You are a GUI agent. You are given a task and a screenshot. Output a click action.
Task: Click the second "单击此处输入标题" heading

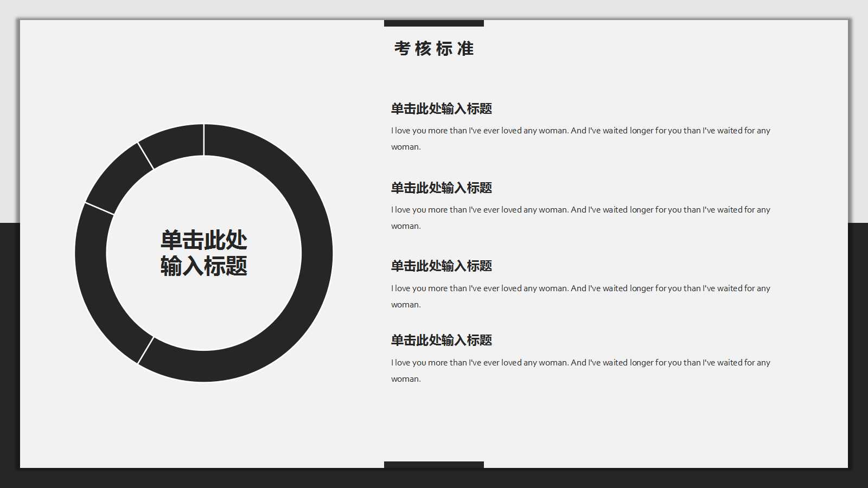pyautogui.click(x=441, y=188)
